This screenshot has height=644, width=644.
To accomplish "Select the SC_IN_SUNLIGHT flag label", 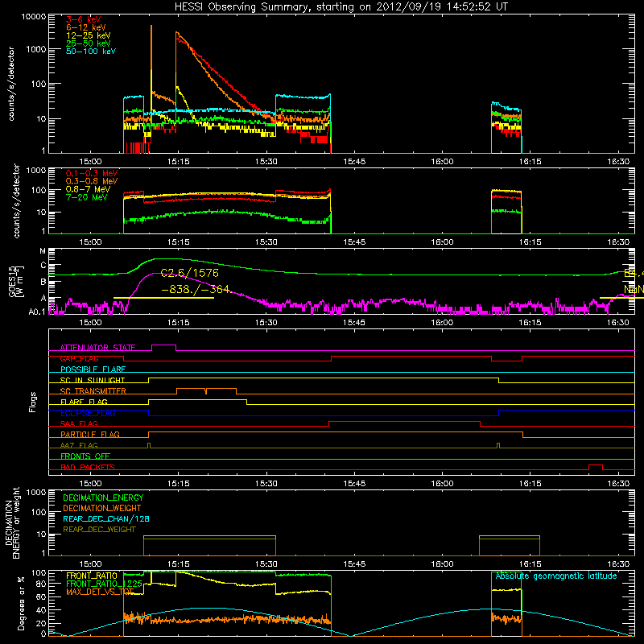I will pyautogui.click(x=93, y=380).
